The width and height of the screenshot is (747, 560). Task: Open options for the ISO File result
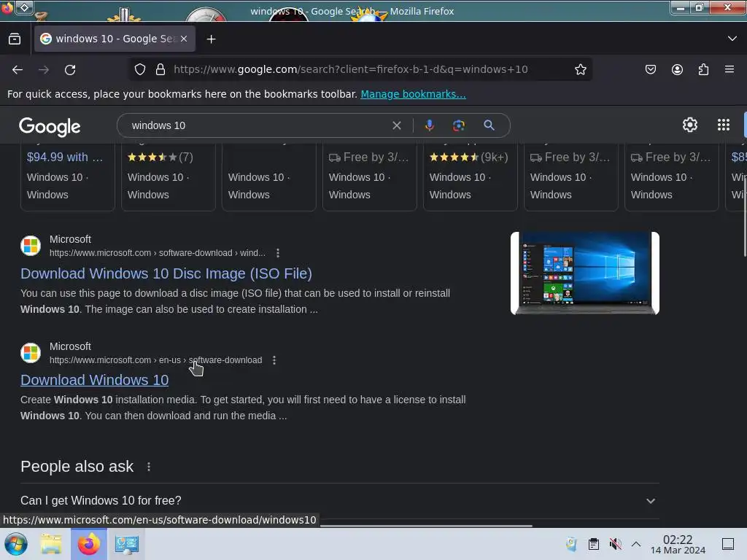[x=278, y=253]
